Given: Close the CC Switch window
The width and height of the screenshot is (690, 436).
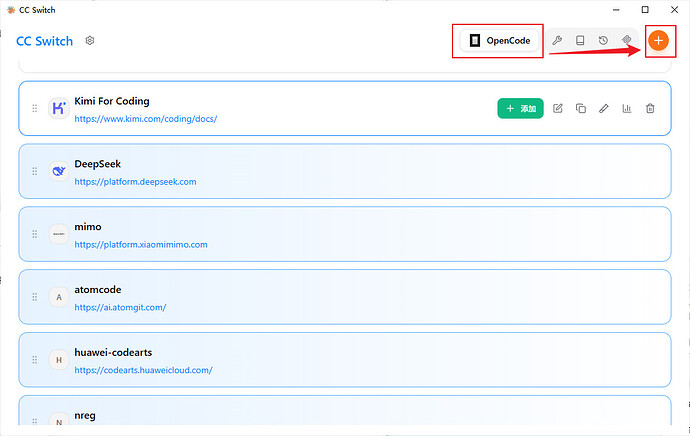Looking at the screenshot, I should click(x=674, y=10).
